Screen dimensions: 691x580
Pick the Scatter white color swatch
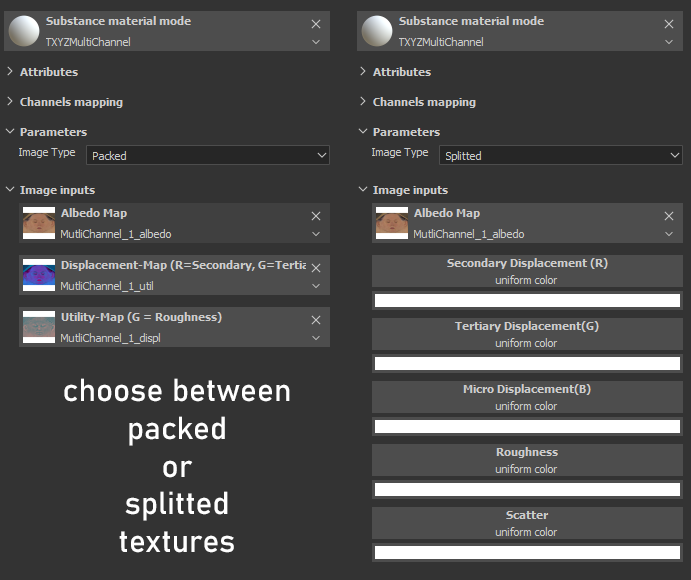527,552
